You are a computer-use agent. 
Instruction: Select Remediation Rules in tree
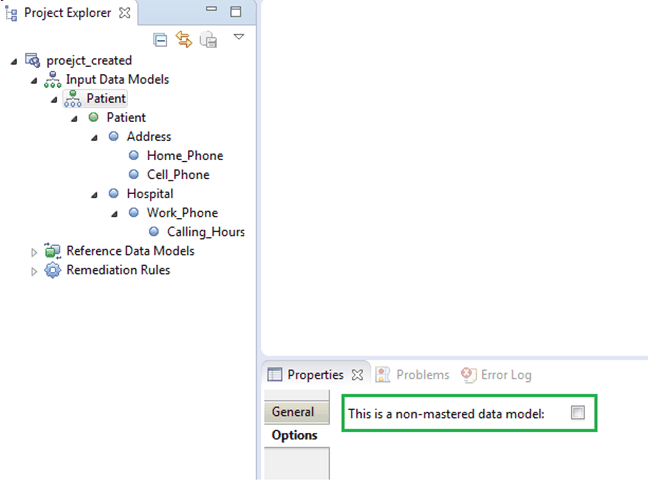click(118, 270)
